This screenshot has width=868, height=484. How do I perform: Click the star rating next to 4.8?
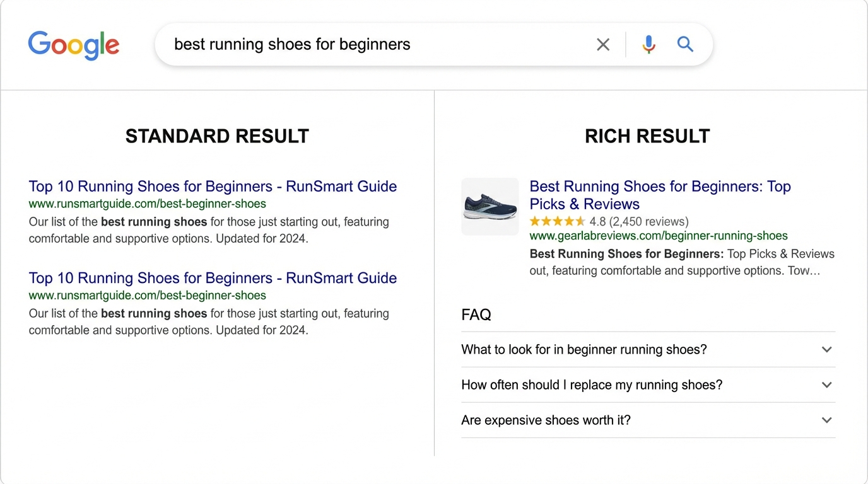pos(558,221)
